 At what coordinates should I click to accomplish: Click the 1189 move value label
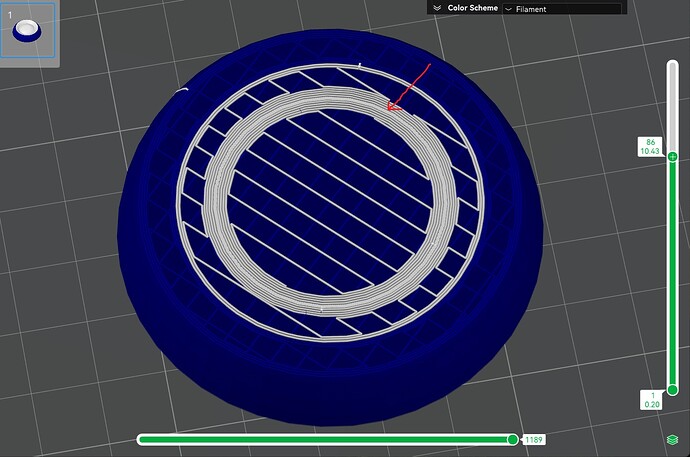[x=534, y=440]
